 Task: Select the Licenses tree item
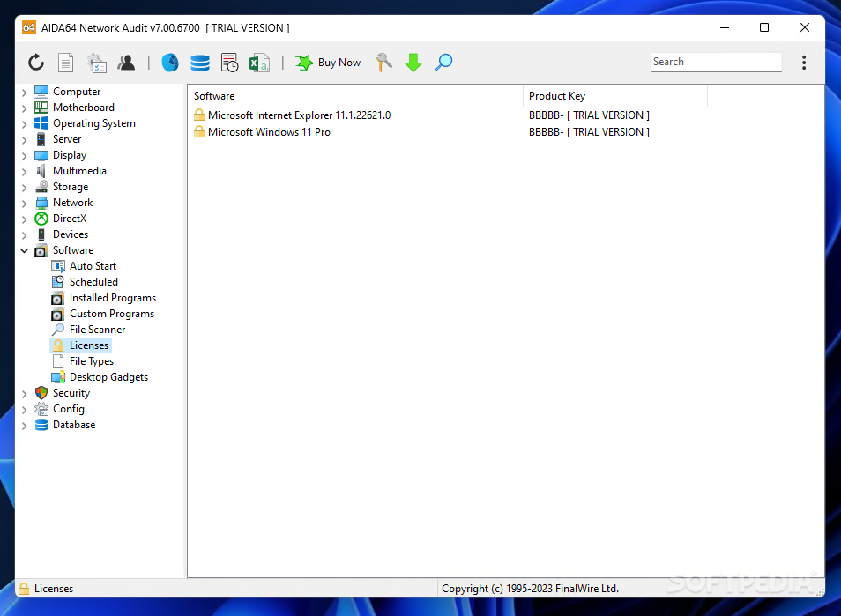(88, 345)
